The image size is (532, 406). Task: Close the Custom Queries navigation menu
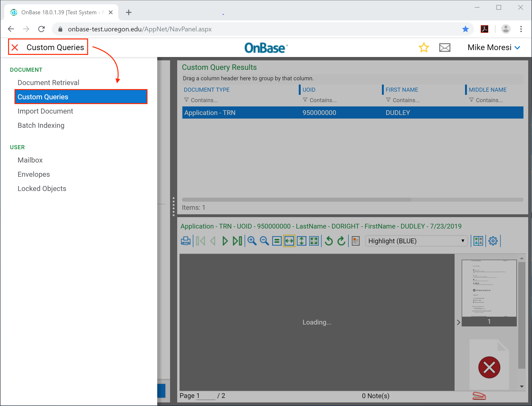click(x=15, y=47)
